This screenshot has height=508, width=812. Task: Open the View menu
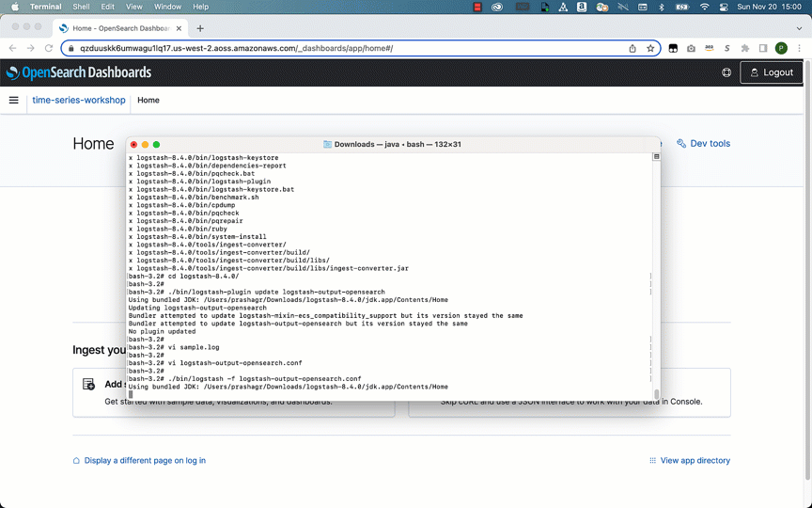[x=134, y=7]
